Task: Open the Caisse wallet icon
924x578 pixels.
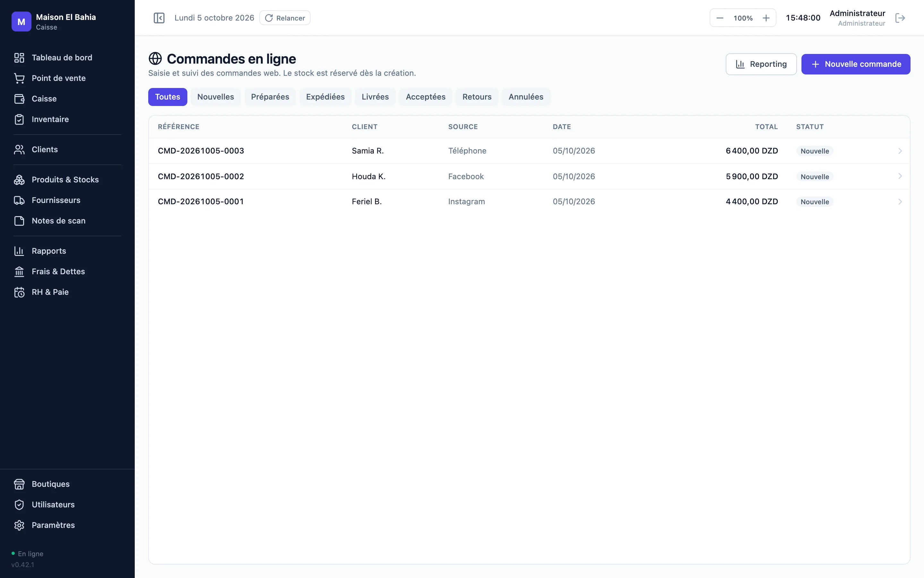Action: coord(19,99)
